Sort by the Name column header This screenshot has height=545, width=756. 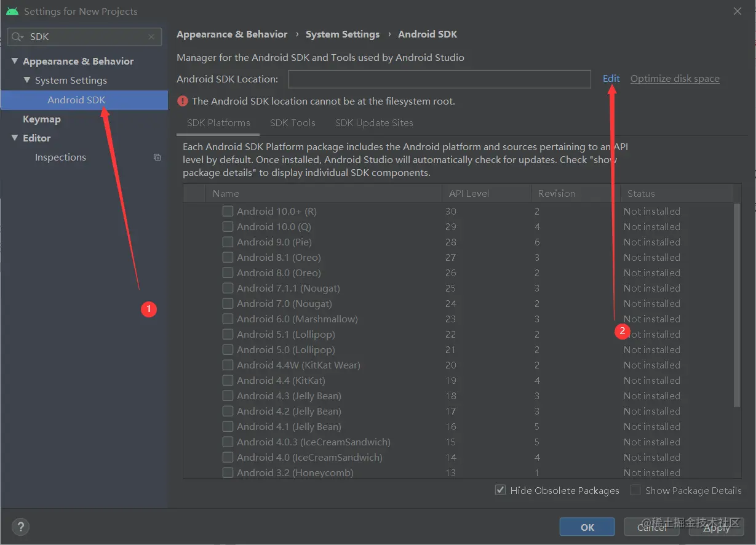324,193
